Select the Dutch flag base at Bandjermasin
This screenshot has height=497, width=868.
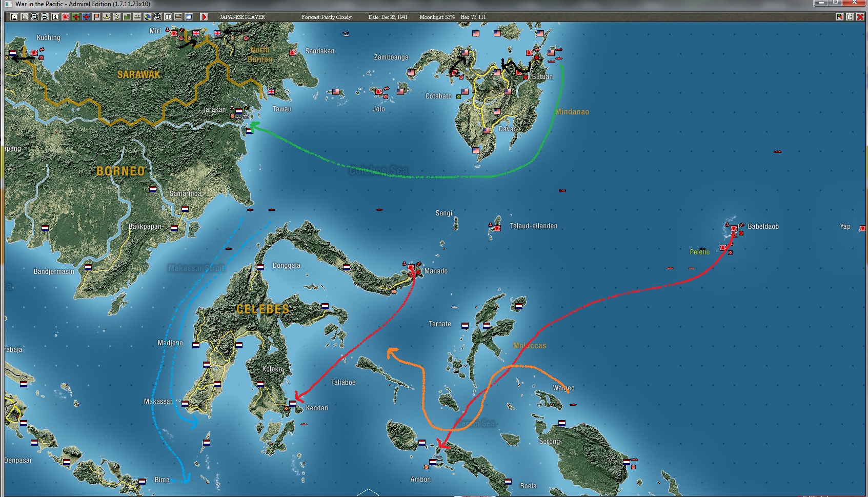pyautogui.click(x=88, y=267)
